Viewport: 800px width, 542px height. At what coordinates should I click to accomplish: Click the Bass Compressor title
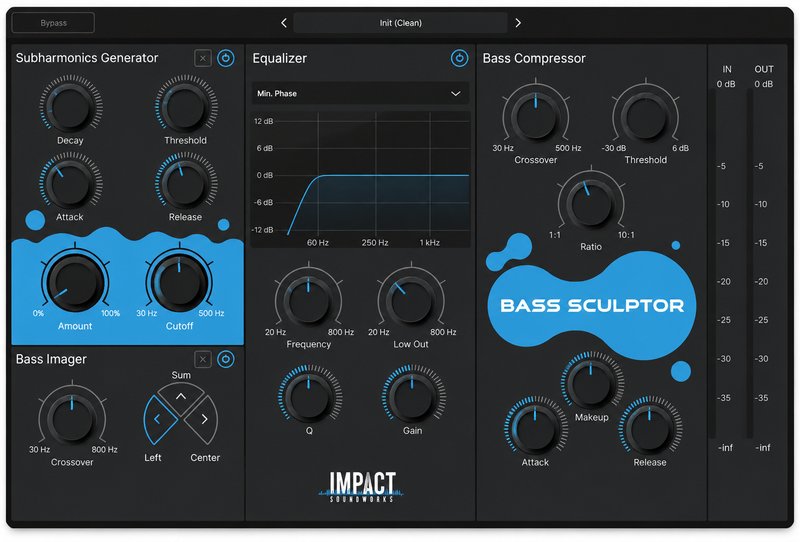[534, 59]
